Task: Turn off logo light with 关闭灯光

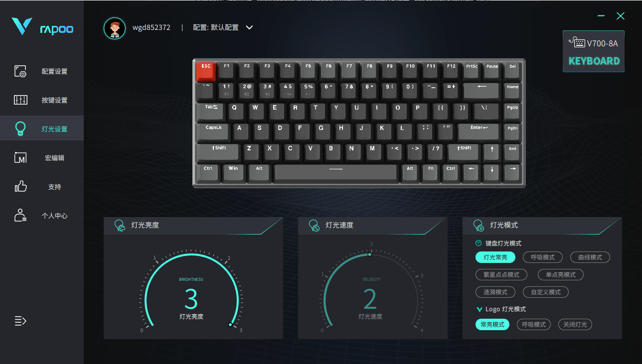Action: [575, 325]
